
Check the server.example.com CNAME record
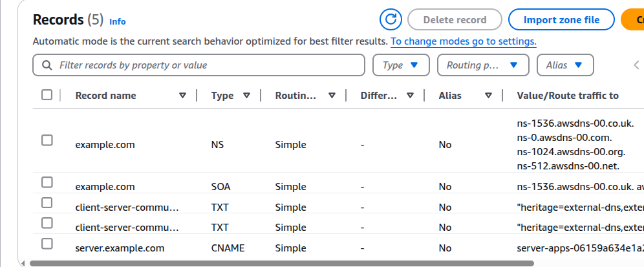point(47,244)
